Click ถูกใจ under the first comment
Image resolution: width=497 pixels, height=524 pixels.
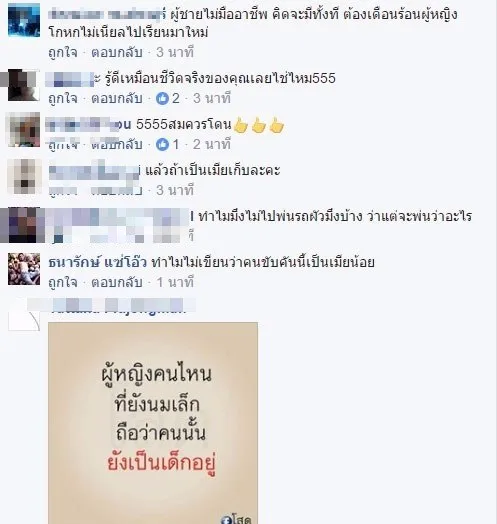click(63, 52)
